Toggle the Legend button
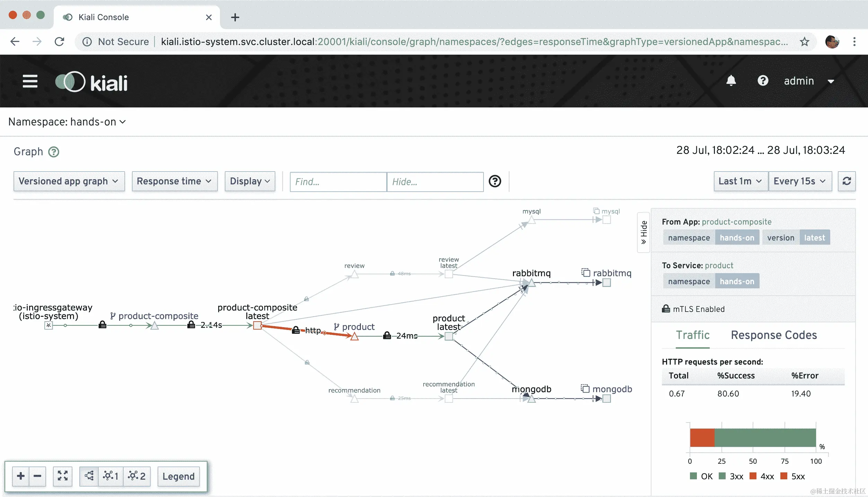 point(178,476)
